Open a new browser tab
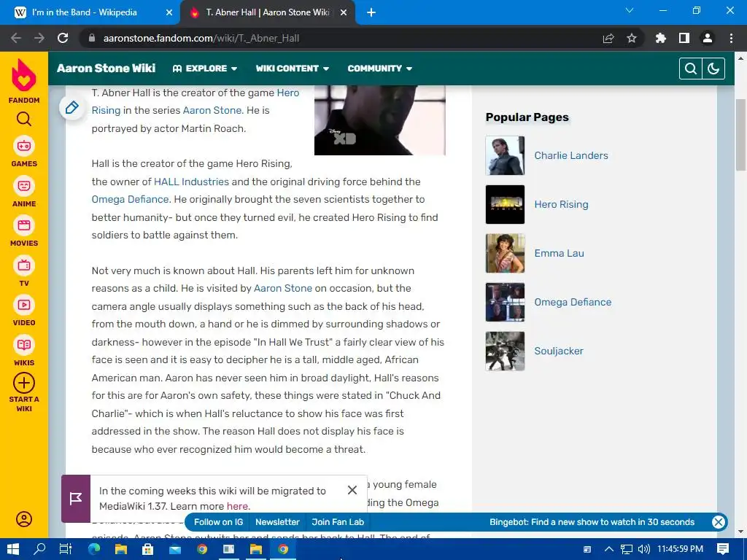The width and height of the screenshot is (747, 560). point(371,12)
